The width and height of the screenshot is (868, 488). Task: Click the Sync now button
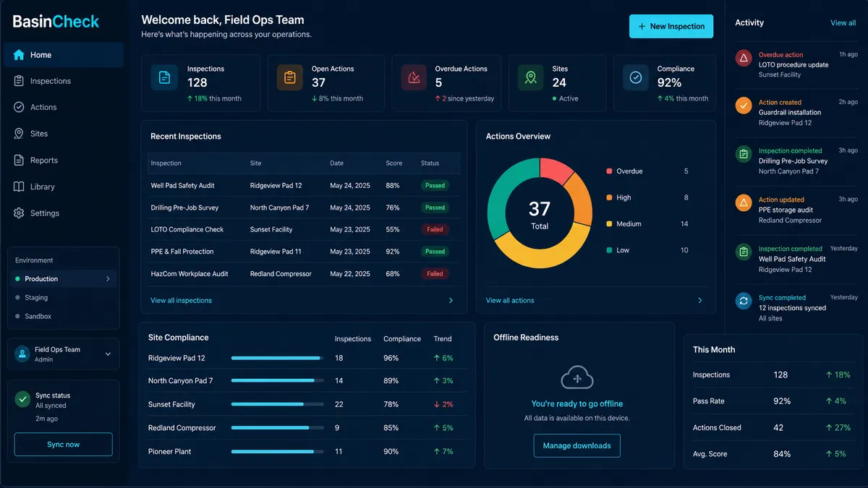point(64,445)
